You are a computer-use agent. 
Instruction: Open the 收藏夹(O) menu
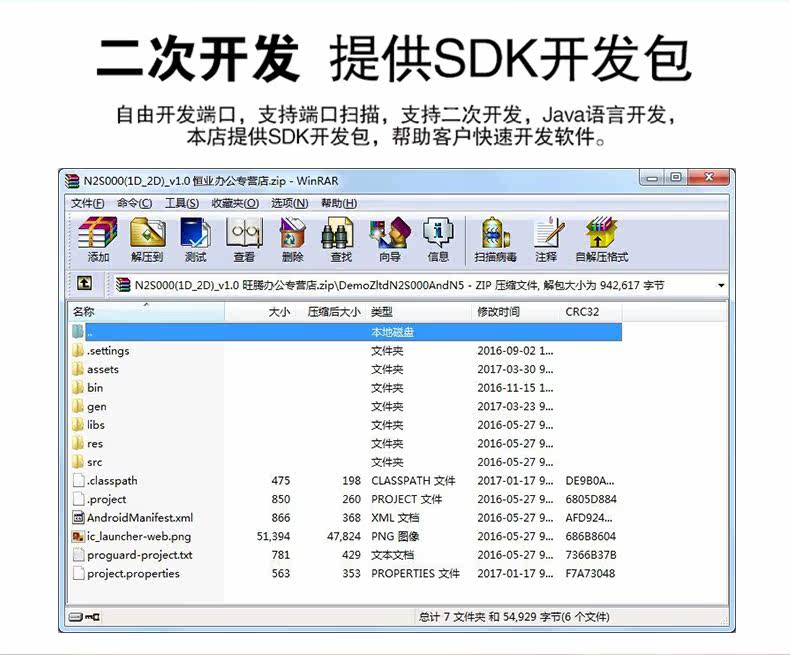tap(235, 204)
